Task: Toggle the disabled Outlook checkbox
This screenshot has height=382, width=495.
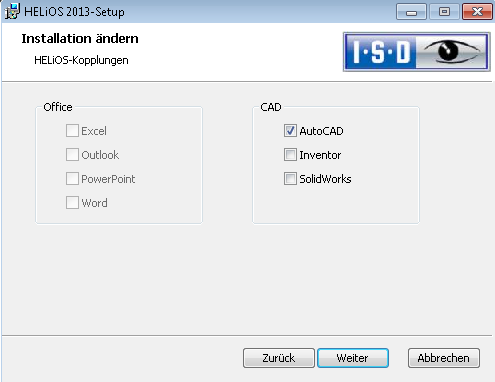Action: tap(72, 155)
